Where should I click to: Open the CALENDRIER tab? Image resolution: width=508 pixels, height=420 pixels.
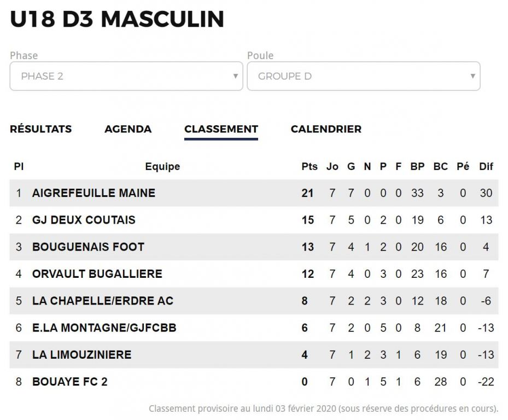[x=326, y=129]
